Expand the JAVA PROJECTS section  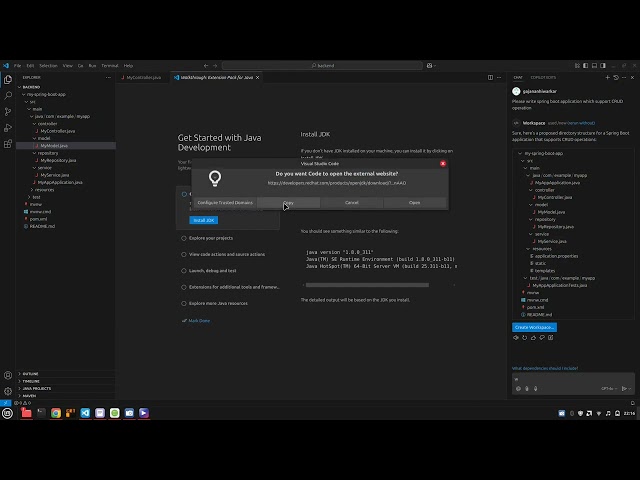coord(37,389)
